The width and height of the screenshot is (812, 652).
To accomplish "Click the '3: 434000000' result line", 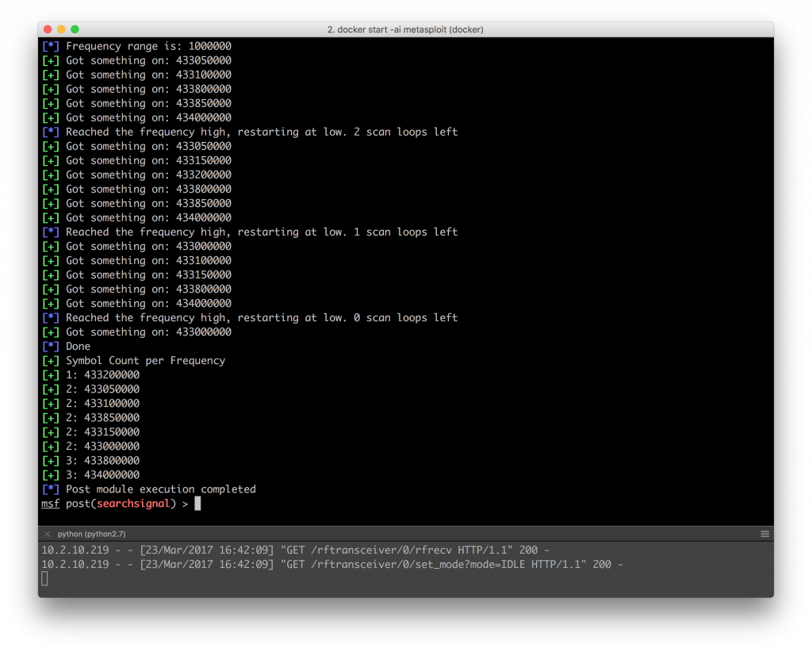I will 102,475.
